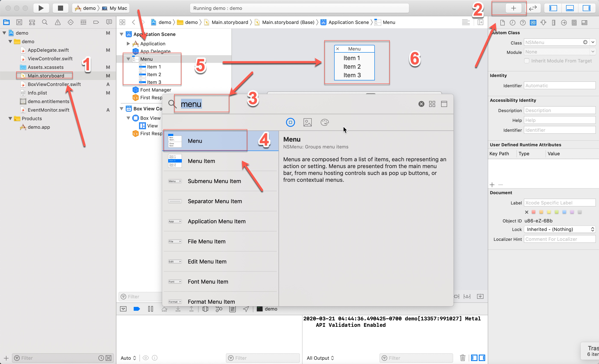Screen dimensions: 599x364
Task: Toggle the Navigator panel visibility
Action: pyautogui.click(x=553, y=8)
